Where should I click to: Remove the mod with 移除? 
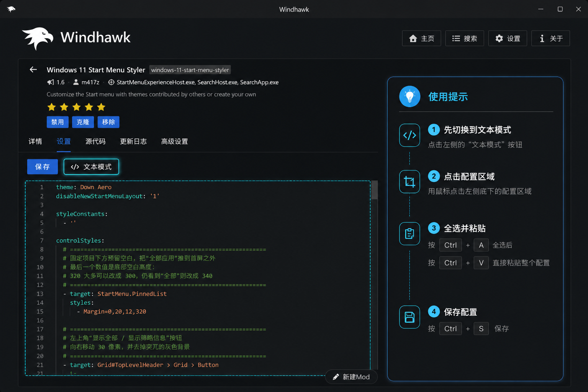[x=108, y=122]
